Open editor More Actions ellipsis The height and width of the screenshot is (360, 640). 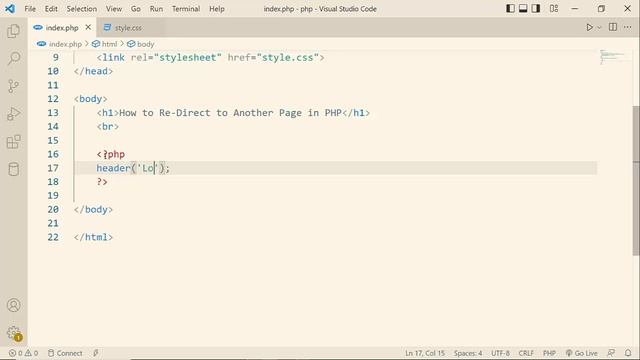627,27
